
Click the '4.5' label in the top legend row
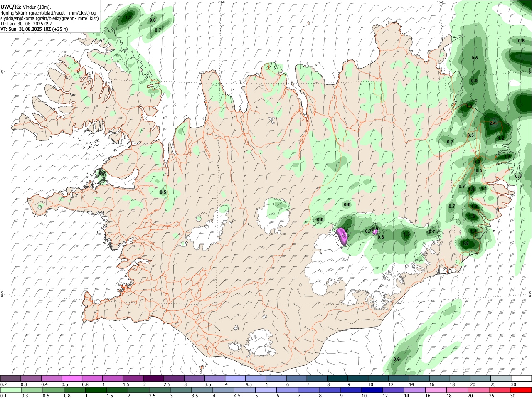(249, 384)
